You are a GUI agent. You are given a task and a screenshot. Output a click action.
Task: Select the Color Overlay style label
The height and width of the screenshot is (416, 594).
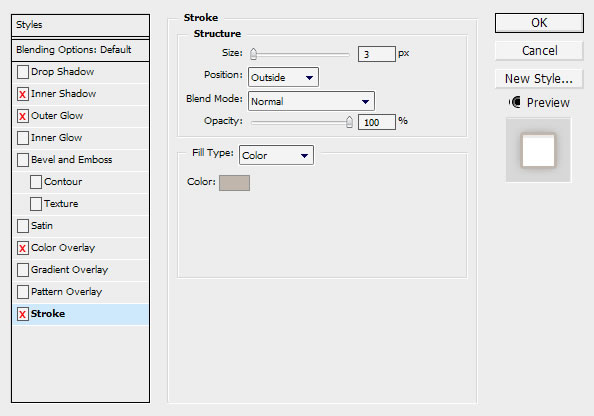pos(63,248)
